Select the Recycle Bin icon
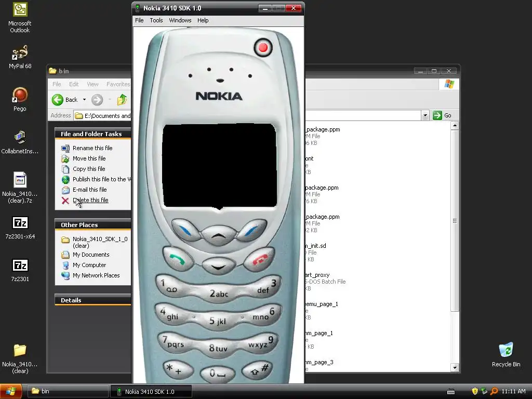The height and width of the screenshot is (399, 532). click(x=506, y=355)
